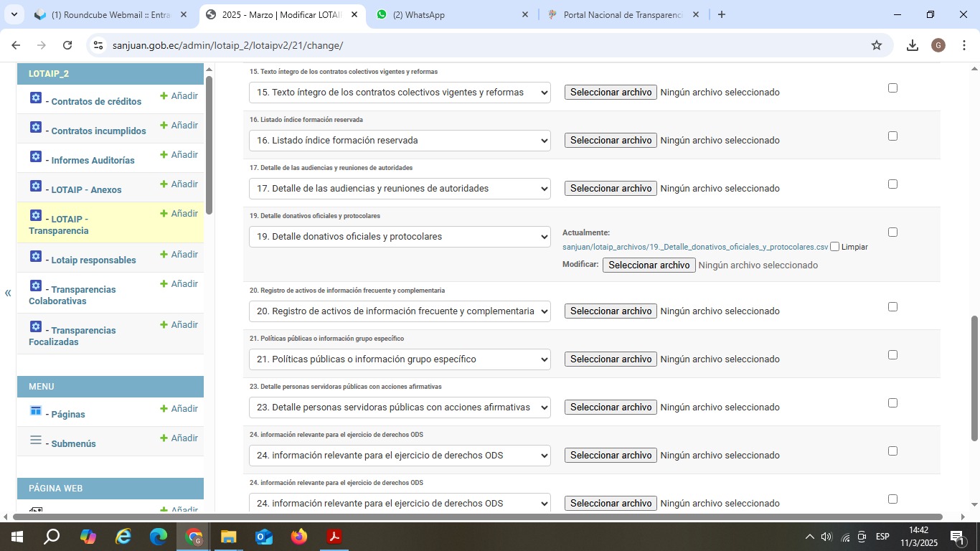This screenshot has height=551, width=980.
Task: Open the 15. Texto íntegro contratos dropdown
Action: (400, 93)
